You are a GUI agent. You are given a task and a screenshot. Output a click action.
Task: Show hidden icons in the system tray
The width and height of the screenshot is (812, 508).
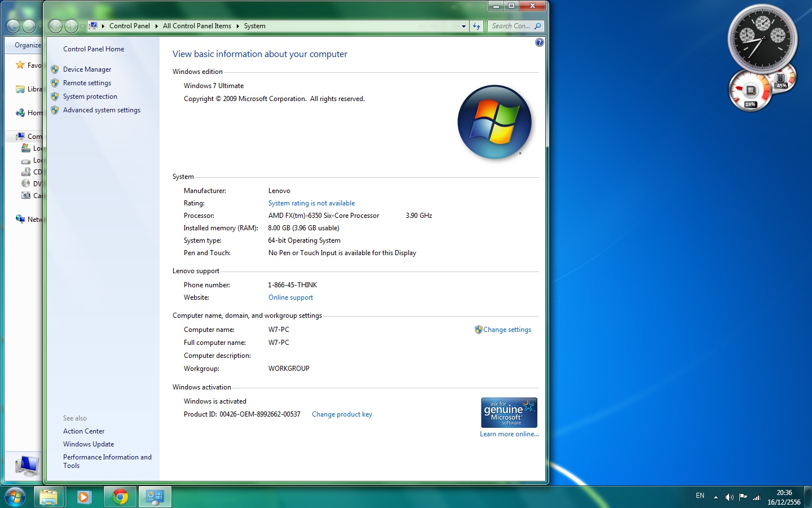(716, 497)
